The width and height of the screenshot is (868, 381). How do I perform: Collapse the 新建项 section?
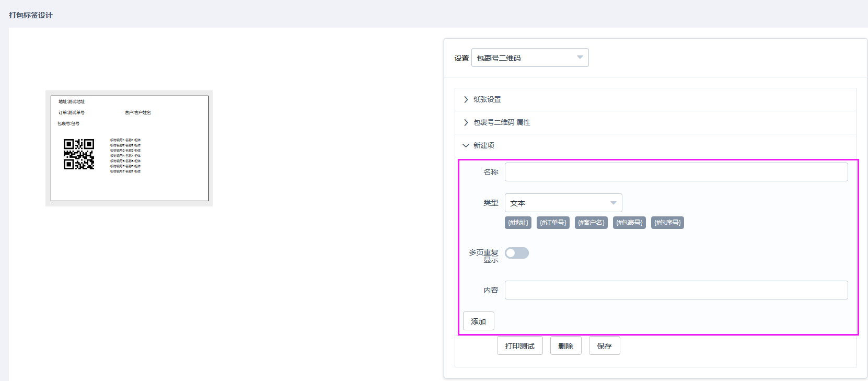(483, 145)
